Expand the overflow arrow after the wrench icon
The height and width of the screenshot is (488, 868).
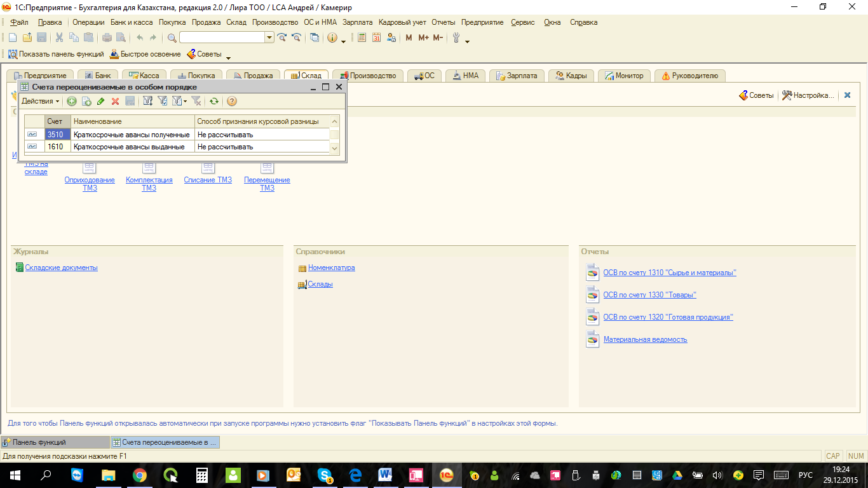pyautogui.click(x=467, y=41)
